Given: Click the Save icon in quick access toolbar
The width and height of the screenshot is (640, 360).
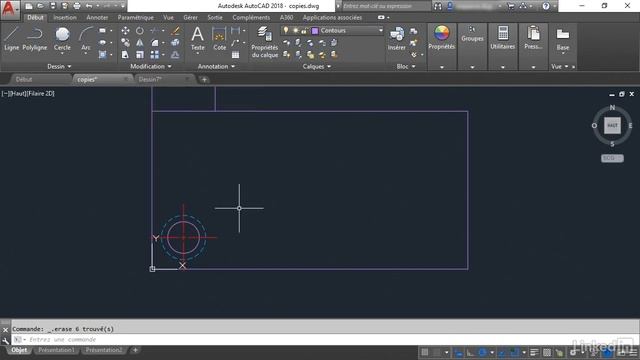Looking at the screenshot, I should coord(53,6).
